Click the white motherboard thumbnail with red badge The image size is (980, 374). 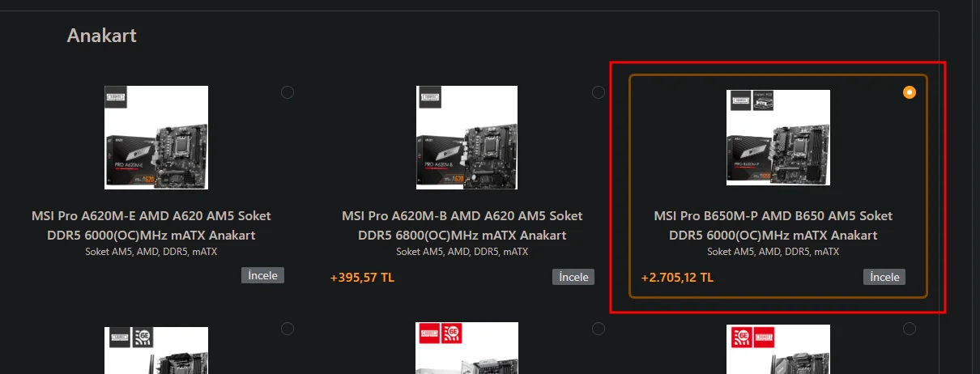click(467, 348)
